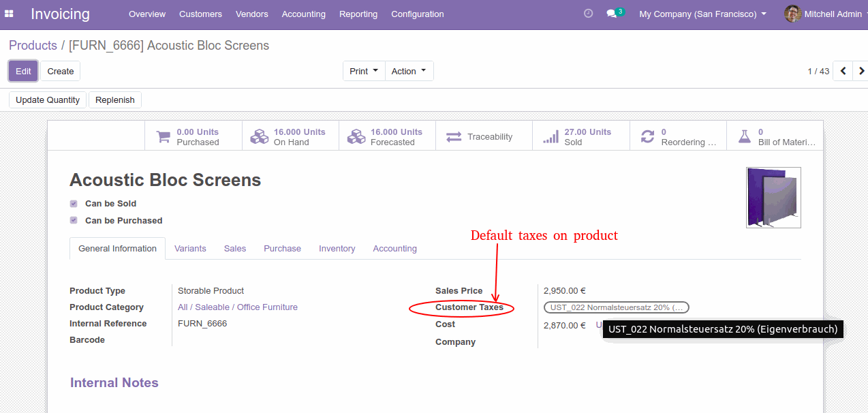This screenshot has width=868, height=413.
Task: Go to the next record arrow
Action: [x=861, y=71]
